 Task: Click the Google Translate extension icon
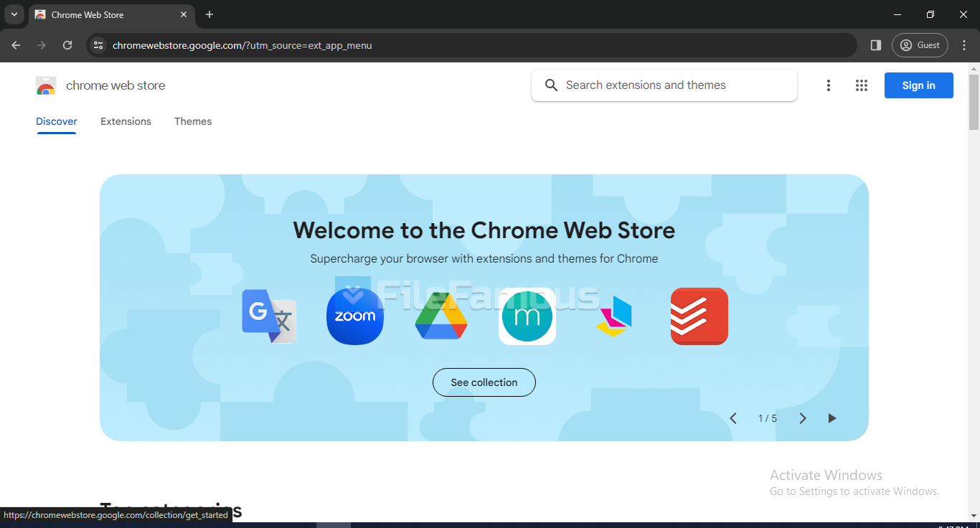[x=269, y=316]
